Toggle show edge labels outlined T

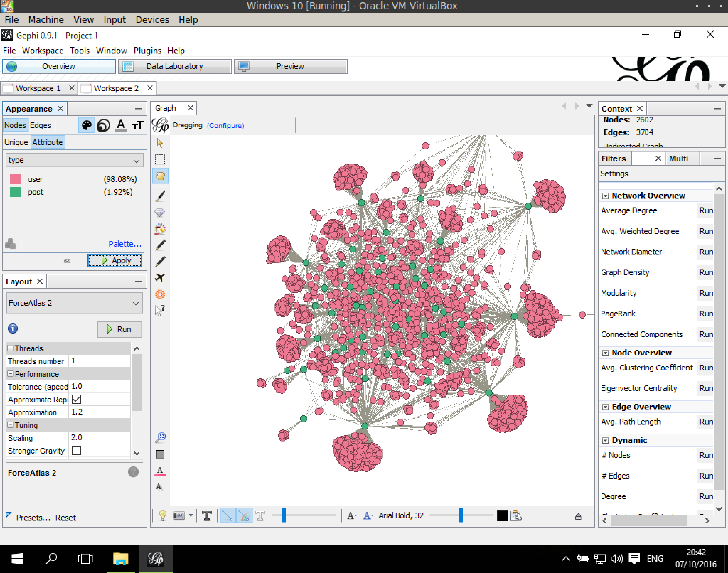coord(260,515)
